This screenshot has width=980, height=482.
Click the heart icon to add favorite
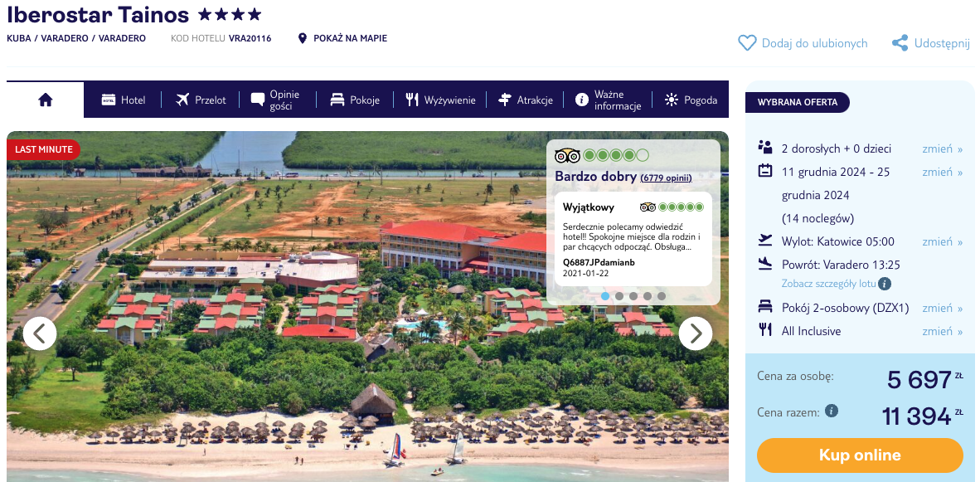(x=747, y=43)
